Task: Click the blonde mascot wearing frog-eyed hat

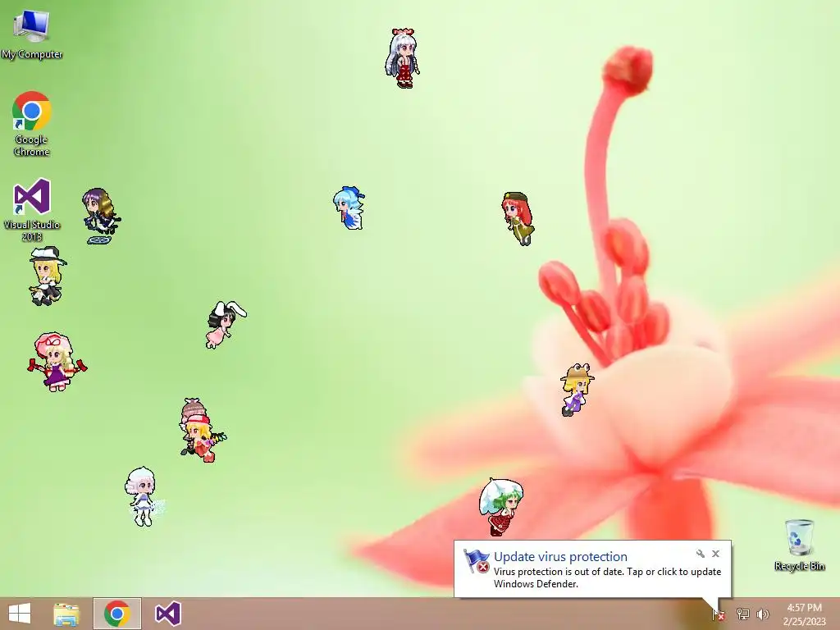Action: (576, 390)
